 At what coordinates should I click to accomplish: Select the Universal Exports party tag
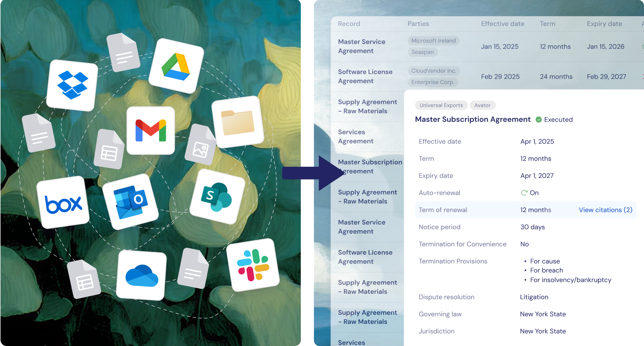[x=441, y=105]
